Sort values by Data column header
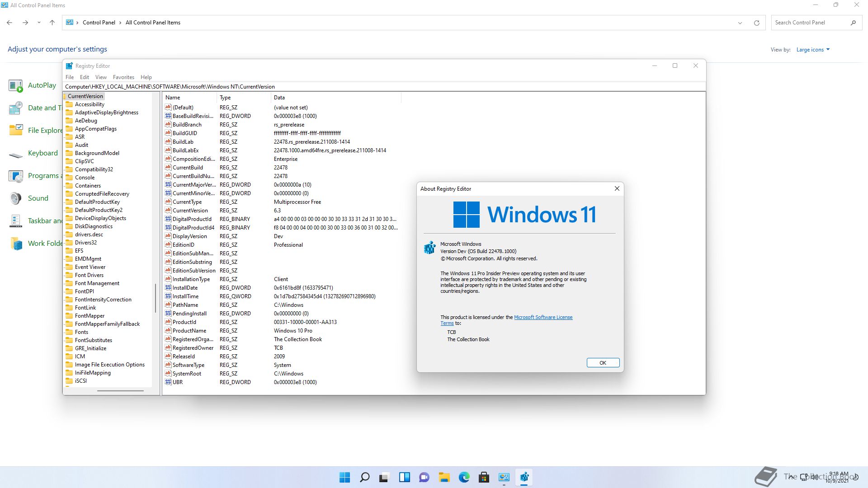This screenshot has width=868, height=488. (336, 98)
